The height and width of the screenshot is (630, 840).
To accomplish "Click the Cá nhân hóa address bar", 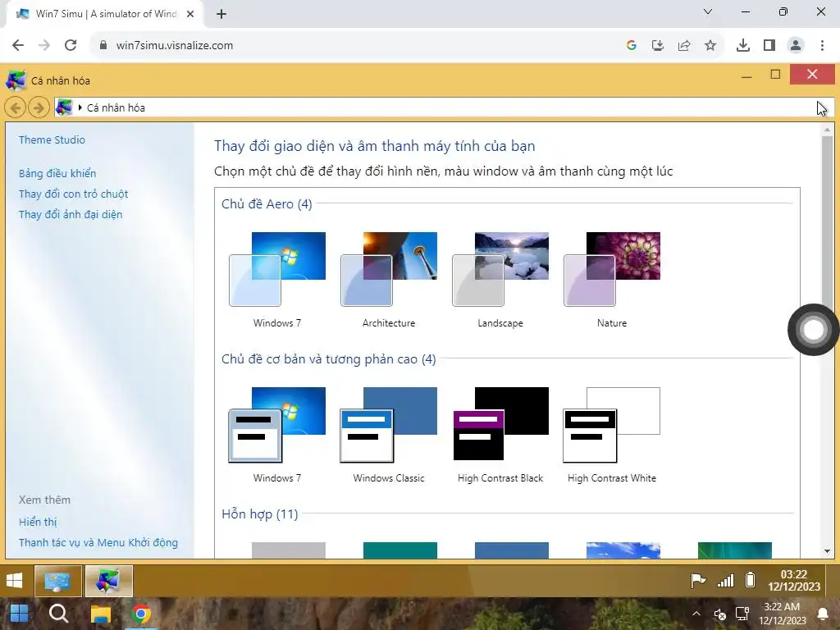I will [x=444, y=107].
